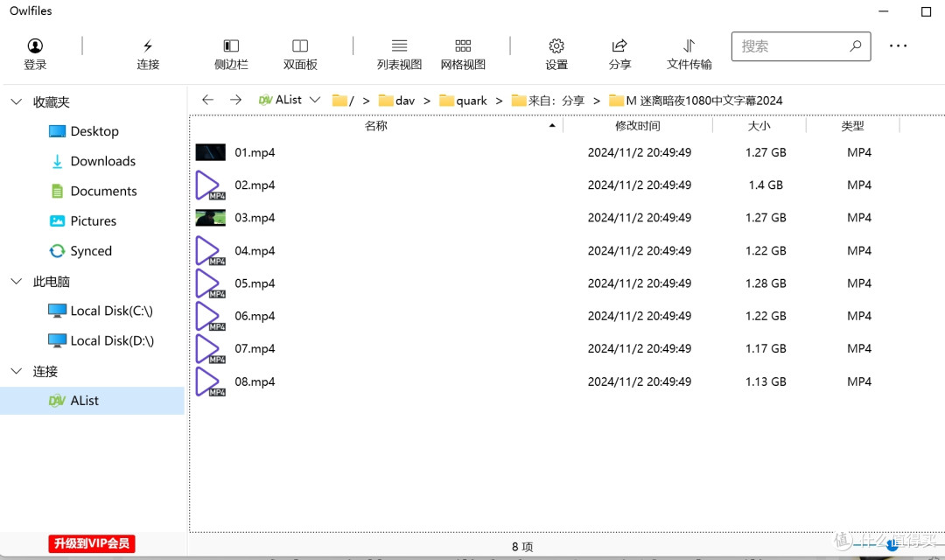
Task: Toggle 名称 column sort order
Action: 376,125
